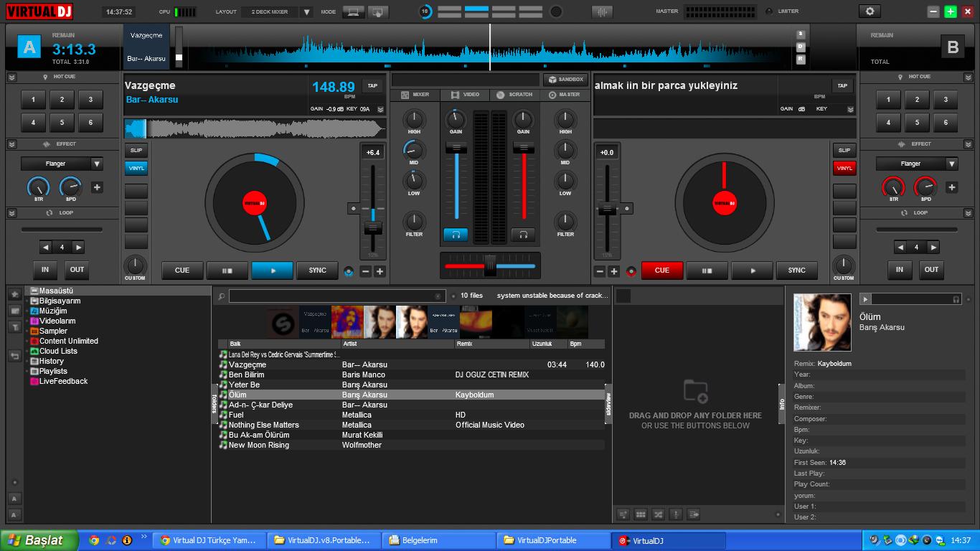Click right deck loop OUT button
980x551 pixels.
[931, 270]
